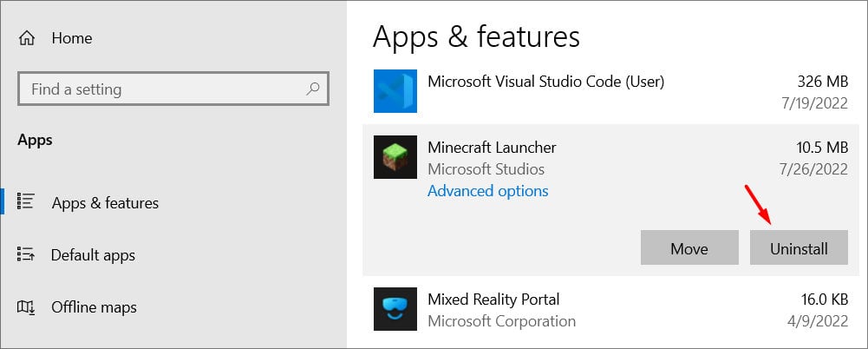Open Apps & features section
Screen dimensions: 868x349
pos(105,203)
